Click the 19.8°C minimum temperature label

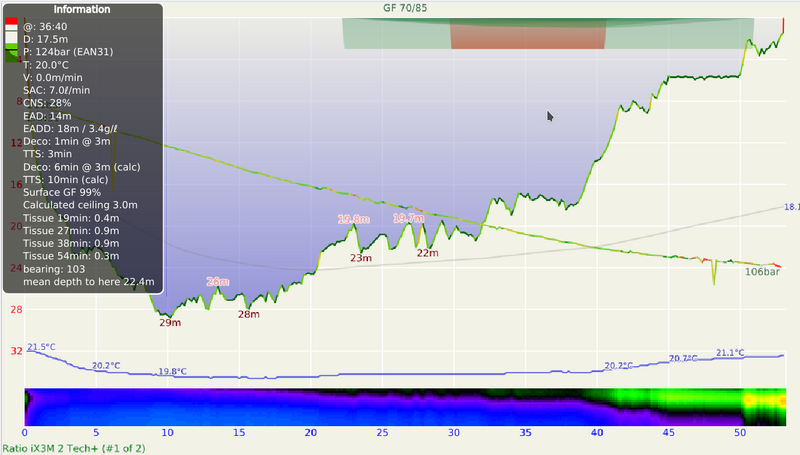[173, 372]
